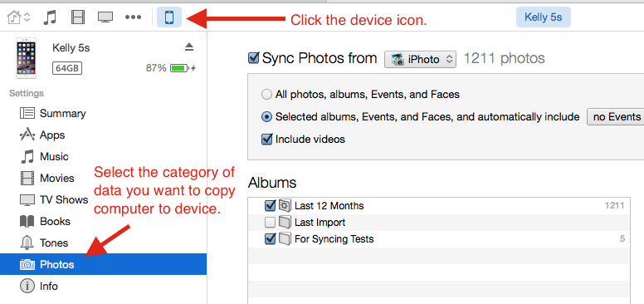Select the Kelly 5s tab button

click(x=543, y=17)
